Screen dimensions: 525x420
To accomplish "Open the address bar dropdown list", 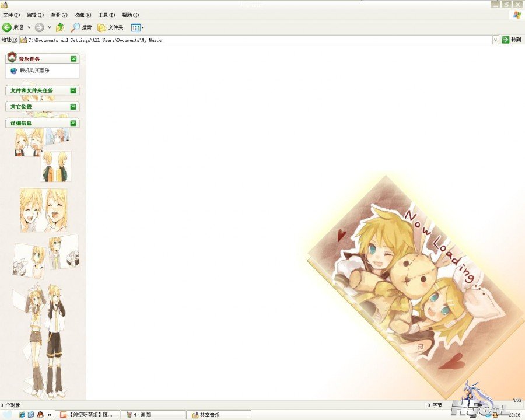I will (x=495, y=40).
